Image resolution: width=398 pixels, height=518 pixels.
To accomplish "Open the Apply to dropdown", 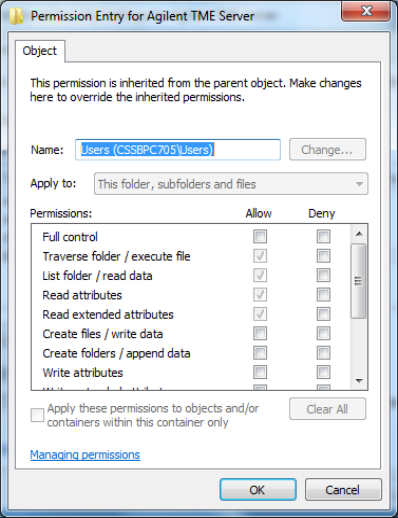I will point(231,184).
